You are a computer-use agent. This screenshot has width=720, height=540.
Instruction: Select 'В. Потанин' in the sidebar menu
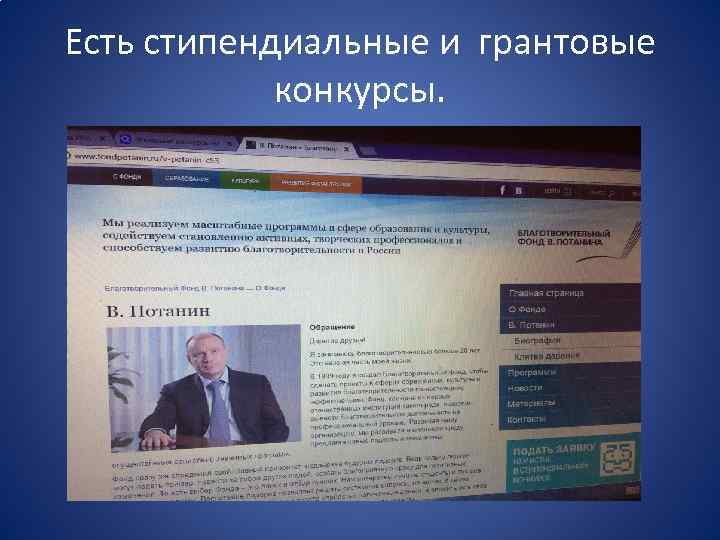pyautogui.click(x=569, y=325)
